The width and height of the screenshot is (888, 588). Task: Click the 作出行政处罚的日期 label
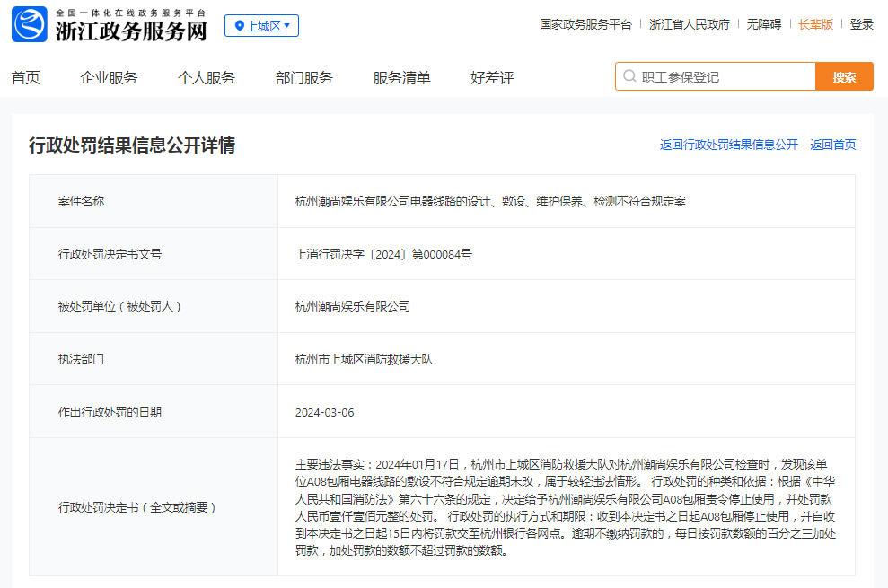110,412
